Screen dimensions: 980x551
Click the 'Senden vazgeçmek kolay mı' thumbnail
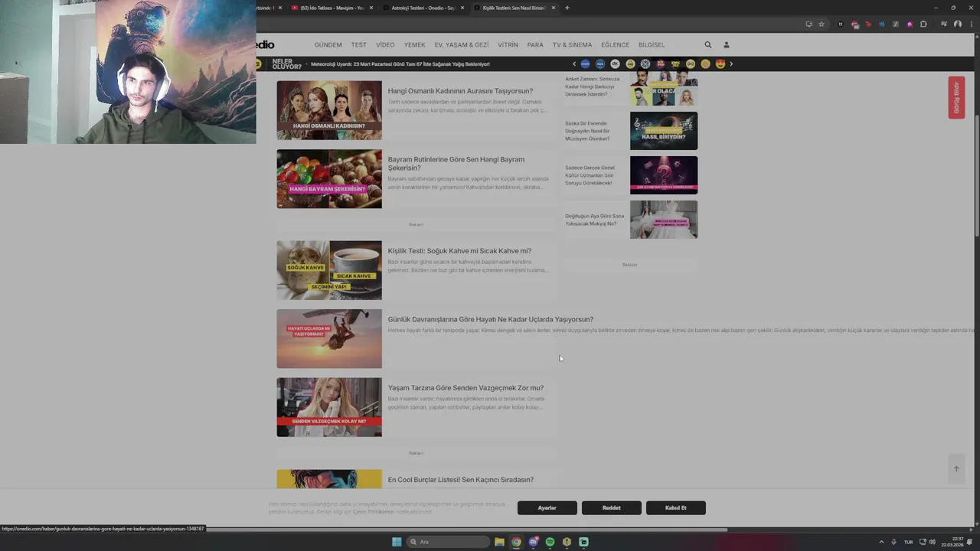tap(329, 407)
